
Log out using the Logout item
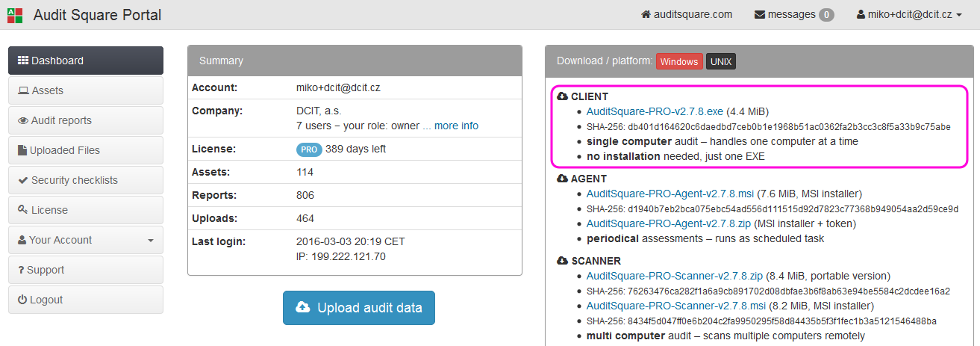point(86,300)
